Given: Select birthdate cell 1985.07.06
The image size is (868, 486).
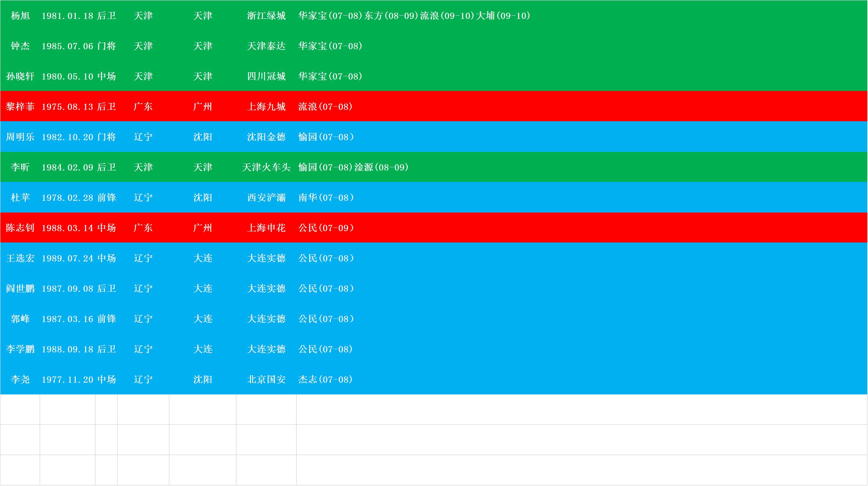Looking at the screenshot, I should pyautogui.click(x=67, y=46).
